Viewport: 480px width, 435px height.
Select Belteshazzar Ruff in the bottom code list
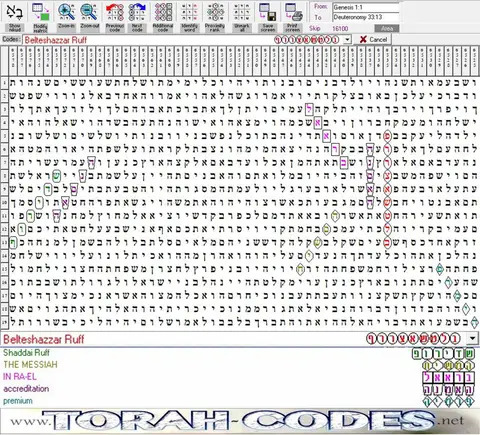[x=43, y=339]
